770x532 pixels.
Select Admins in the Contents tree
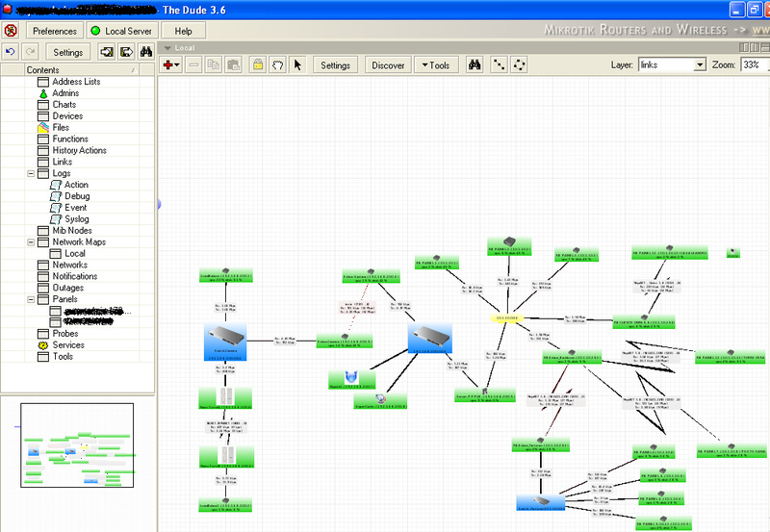click(65, 92)
